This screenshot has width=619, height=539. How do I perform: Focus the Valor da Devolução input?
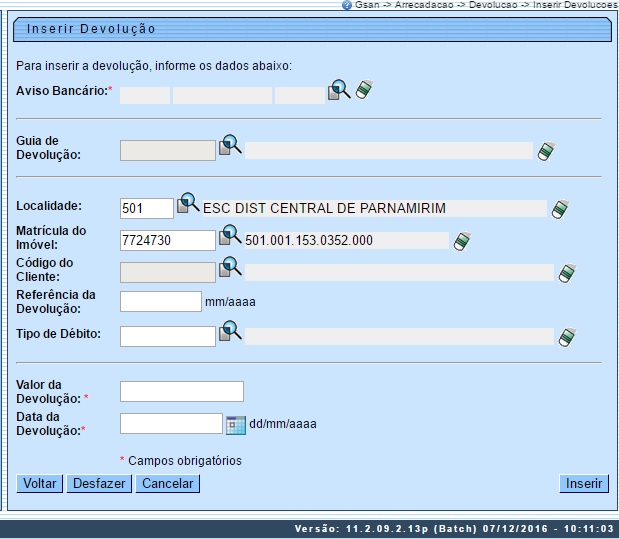tap(182, 392)
